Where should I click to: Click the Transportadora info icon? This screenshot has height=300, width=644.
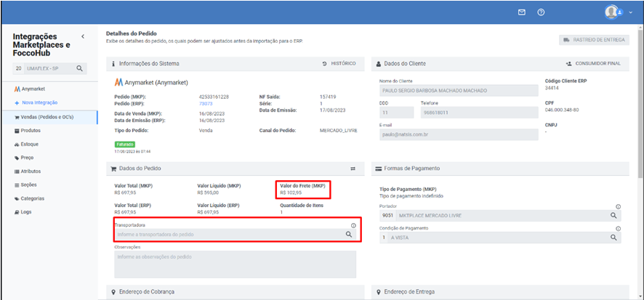[x=353, y=225]
